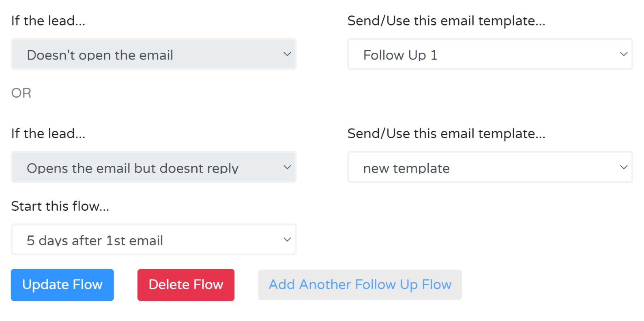
Task: Open the "new template" dropdown
Action: pyautogui.click(x=490, y=167)
